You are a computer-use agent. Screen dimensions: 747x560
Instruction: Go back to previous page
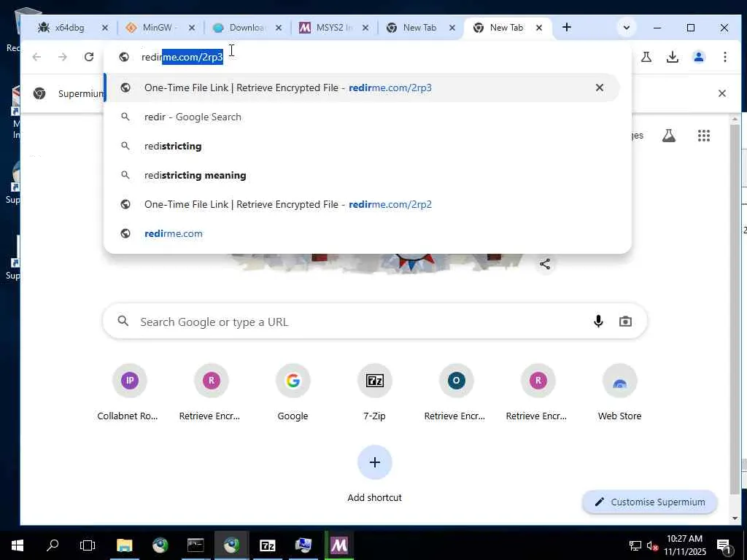pos(36,57)
